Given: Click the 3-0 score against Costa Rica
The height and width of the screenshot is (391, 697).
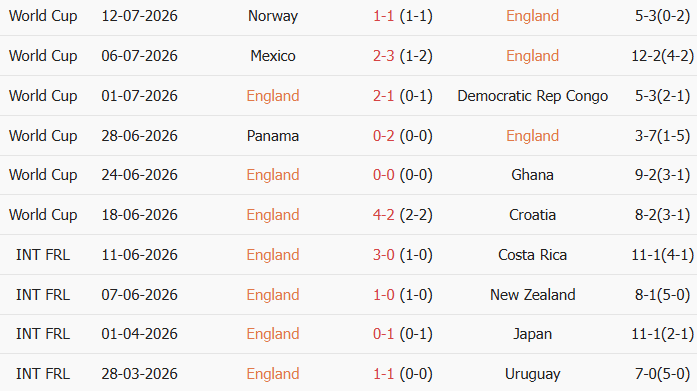Looking at the screenshot, I should click(x=383, y=255).
